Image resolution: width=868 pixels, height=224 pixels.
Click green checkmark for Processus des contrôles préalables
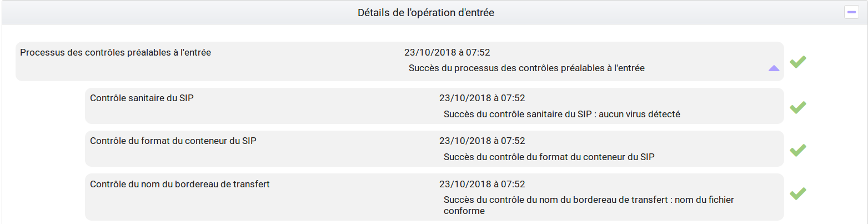[798, 62]
